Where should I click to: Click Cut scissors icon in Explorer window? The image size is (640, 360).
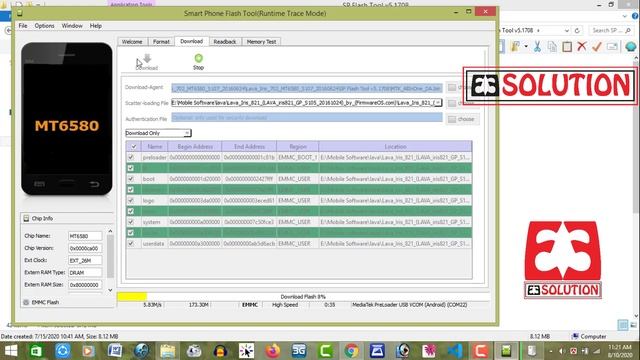(537, 47)
